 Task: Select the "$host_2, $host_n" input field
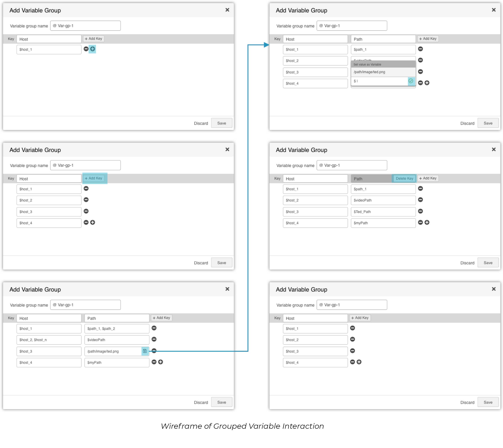point(49,340)
